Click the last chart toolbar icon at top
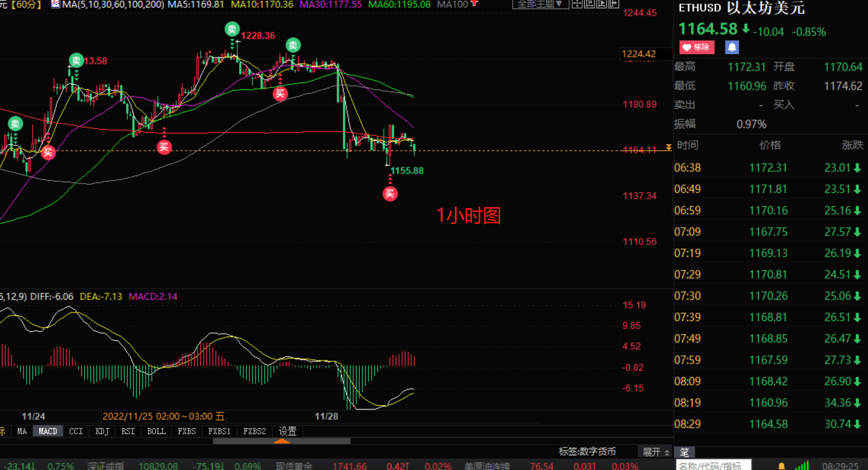This screenshot has width=868, height=470. click(x=614, y=4)
